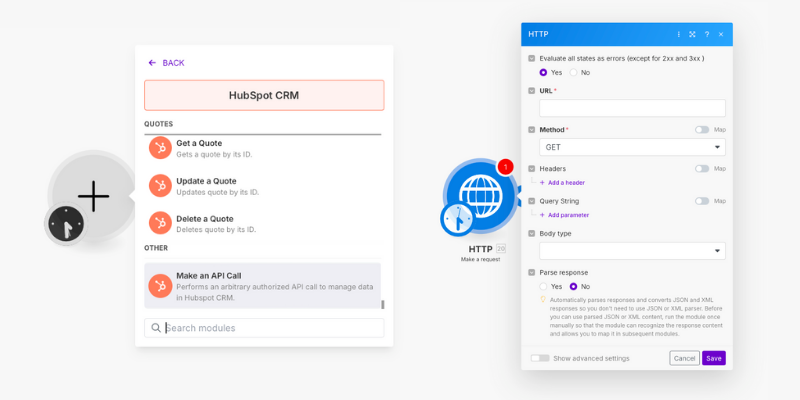Viewport: 800px width, 400px height.
Task: Select the Update a Quote module
Action: (262, 186)
